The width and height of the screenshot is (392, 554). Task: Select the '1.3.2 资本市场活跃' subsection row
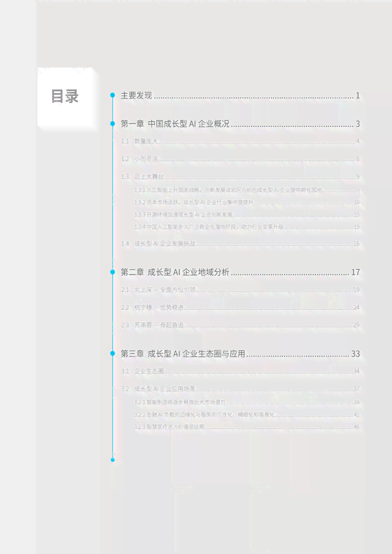click(247, 202)
